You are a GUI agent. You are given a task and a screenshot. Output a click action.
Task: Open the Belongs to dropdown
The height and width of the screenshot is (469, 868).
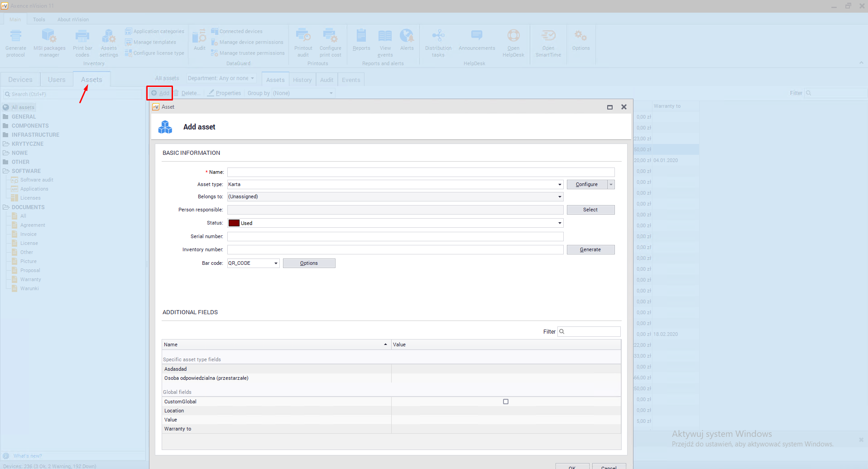[560, 197]
